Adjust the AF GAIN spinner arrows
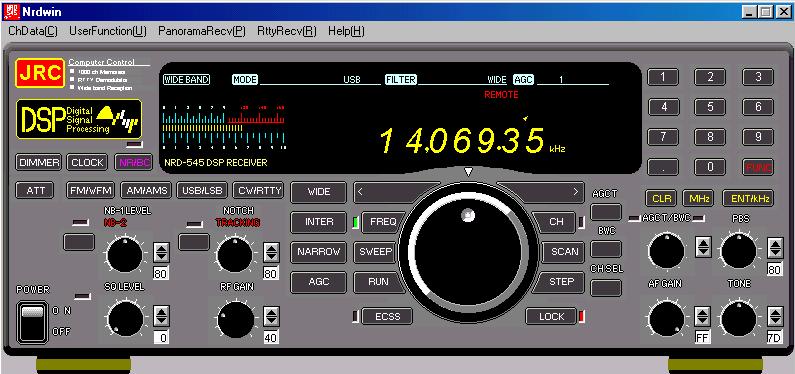 pyautogui.click(x=702, y=316)
